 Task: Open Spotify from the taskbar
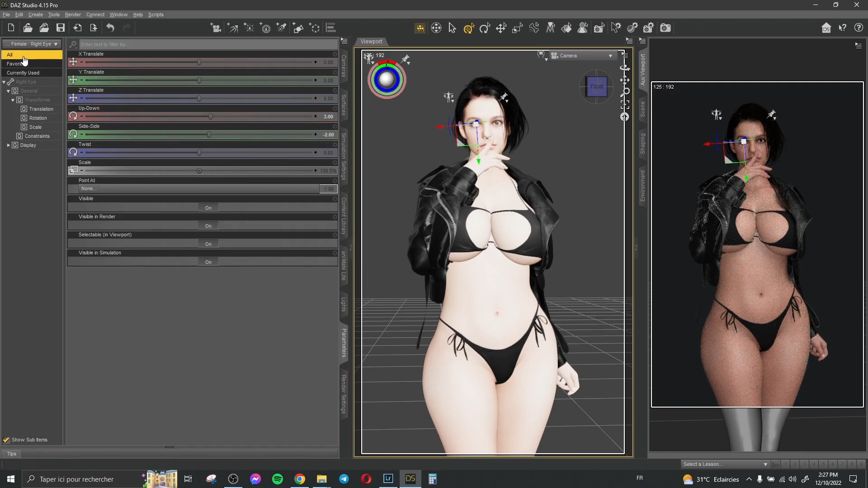(278, 479)
